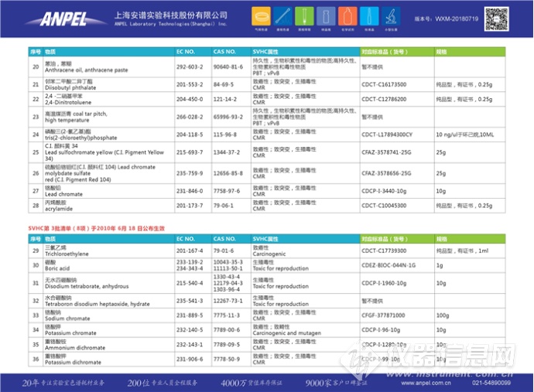This screenshot has height=392, width=534.
Task: Select the coal tar pitch, high temperature entry
Action: [x=76, y=117]
